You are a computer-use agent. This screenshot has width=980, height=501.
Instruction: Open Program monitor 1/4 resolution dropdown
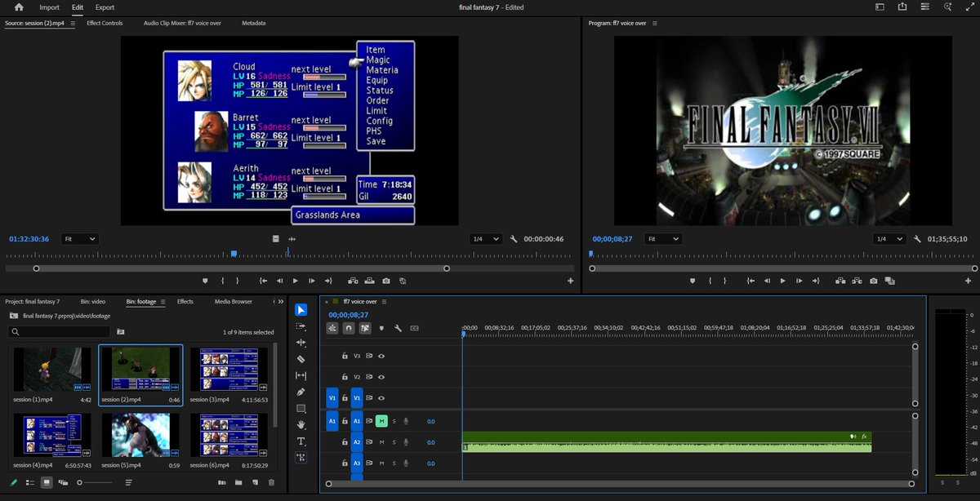pyautogui.click(x=889, y=239)
